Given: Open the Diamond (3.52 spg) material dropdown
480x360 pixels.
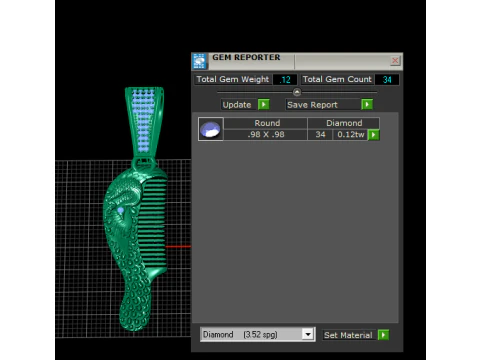Looking at the screenshot, I should coord(308,334).
